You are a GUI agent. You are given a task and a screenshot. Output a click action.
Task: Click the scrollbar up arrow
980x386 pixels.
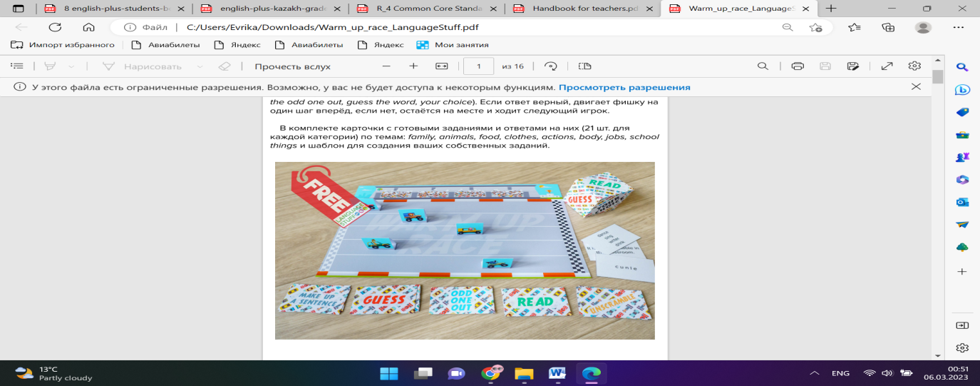(937, 61)
